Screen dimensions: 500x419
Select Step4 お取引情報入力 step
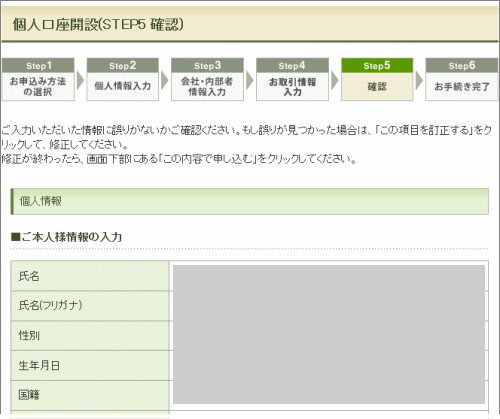coord(292,79)
